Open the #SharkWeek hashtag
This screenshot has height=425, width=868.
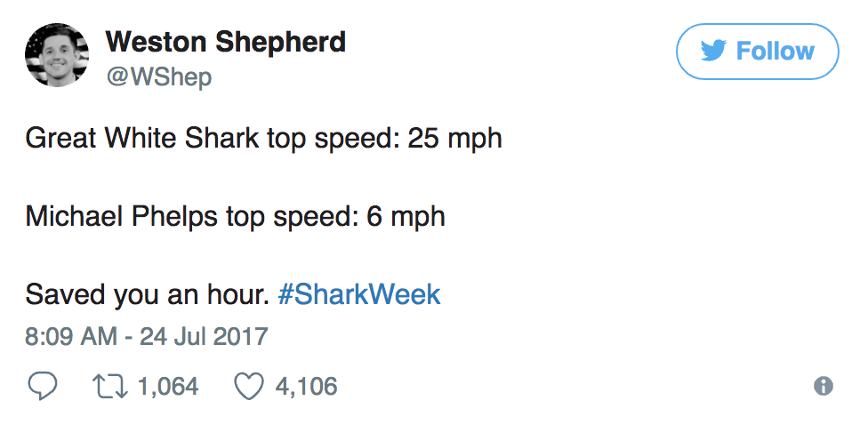coord(359,294)
